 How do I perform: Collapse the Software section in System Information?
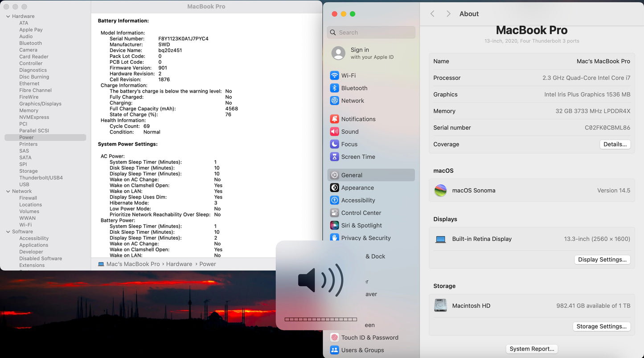coord(8,232)
